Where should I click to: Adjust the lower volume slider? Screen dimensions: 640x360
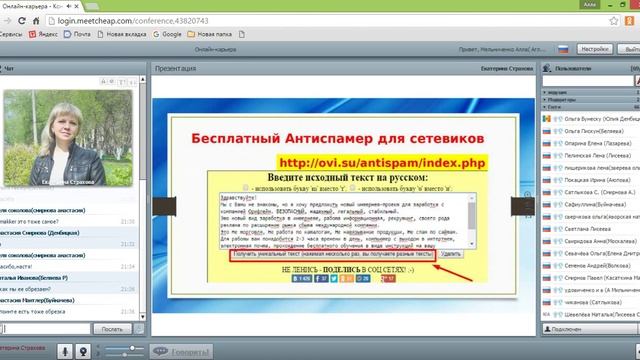(x=124, y=355)
